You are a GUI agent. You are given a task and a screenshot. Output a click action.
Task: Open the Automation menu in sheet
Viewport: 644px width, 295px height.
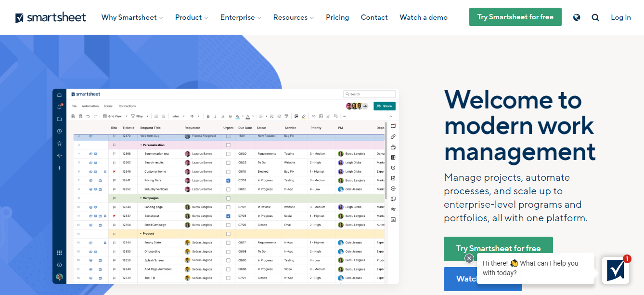click(x=90, y=106)
